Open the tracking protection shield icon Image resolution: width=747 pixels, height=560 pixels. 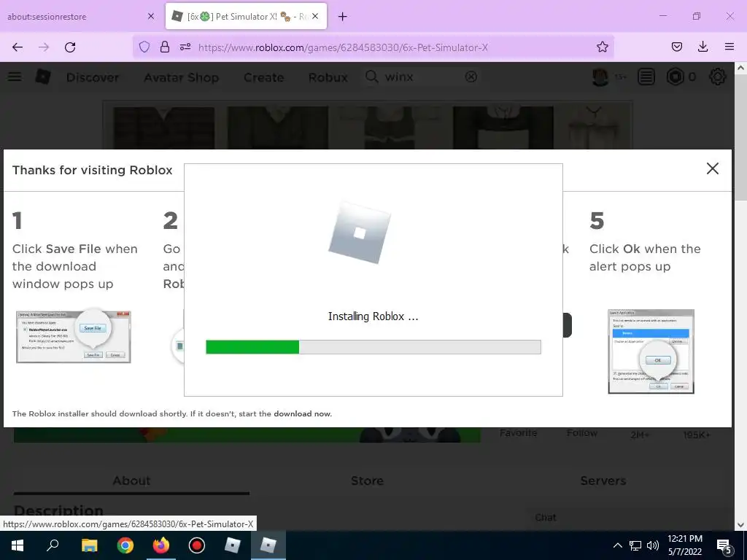(144, 47)
